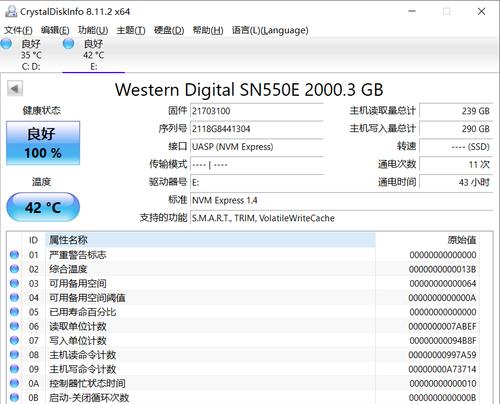Click status orb for attribute 06 读取单位计数
This screenshot has height=404, width=500.
(14, 326)
